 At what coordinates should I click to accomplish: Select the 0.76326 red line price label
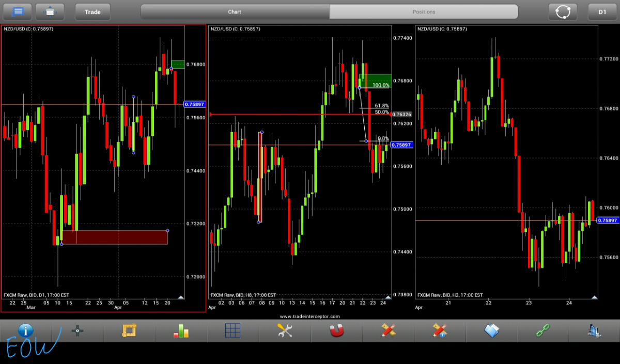[x=401, y=114]
